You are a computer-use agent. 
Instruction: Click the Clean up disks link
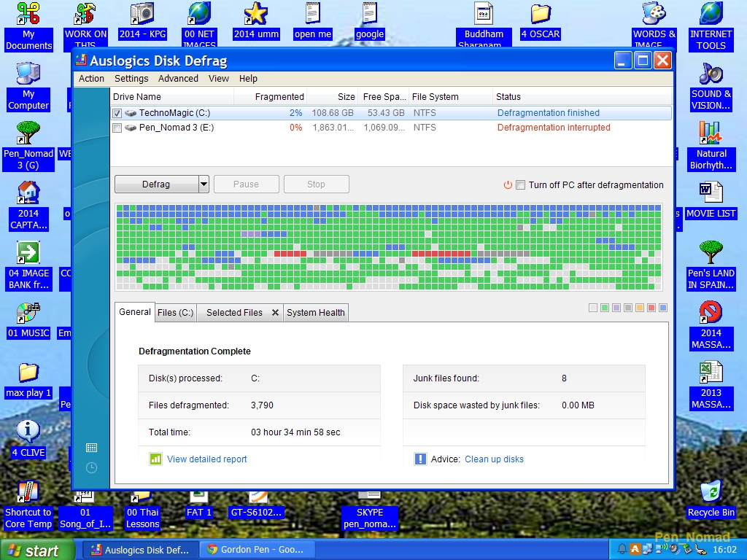[494, 459]
